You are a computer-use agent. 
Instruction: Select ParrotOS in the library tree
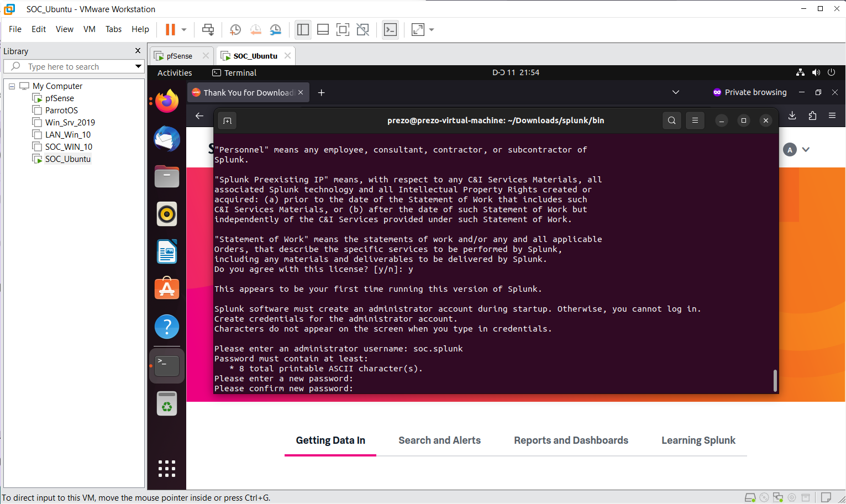pos(61,111)
